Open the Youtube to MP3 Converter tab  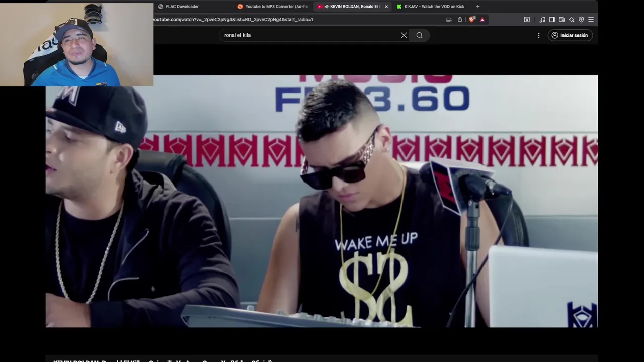pos(273,7)
